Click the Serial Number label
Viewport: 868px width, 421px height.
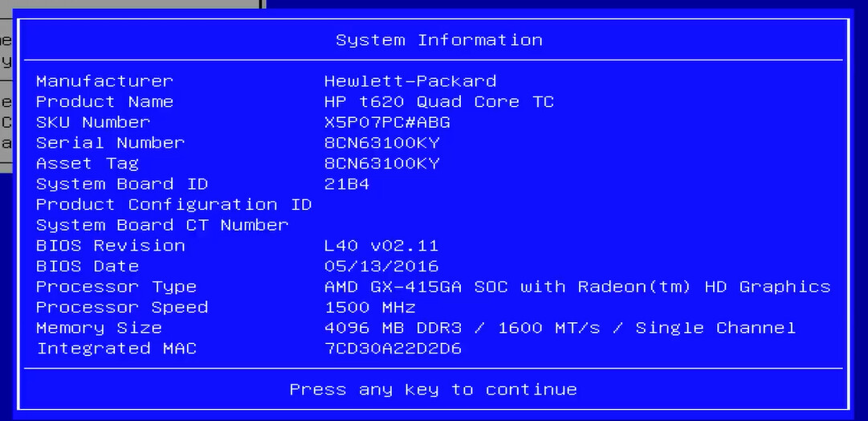coord(110,143)
